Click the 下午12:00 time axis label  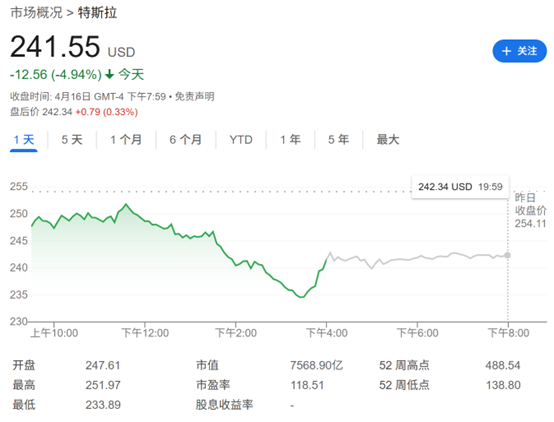point(145,333)
